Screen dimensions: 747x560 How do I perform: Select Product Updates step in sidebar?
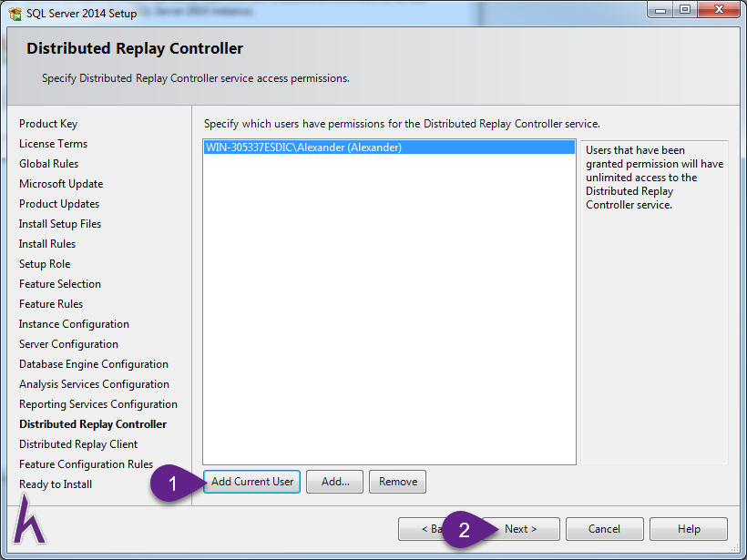point(59,204)
